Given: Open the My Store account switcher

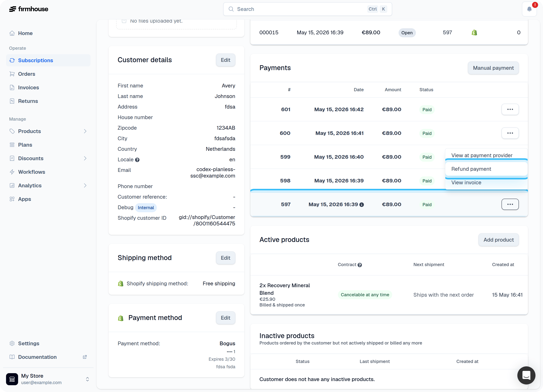Looking at the screenshot, I should coord(87,379).
